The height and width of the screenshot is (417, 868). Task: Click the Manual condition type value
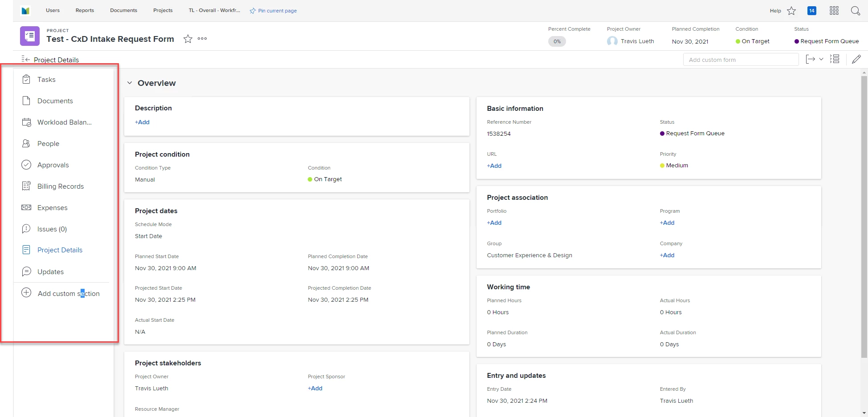coord(145,179)
